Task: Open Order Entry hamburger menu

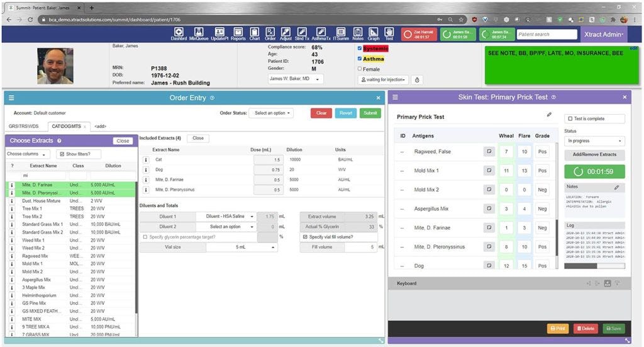Action: 11,98
